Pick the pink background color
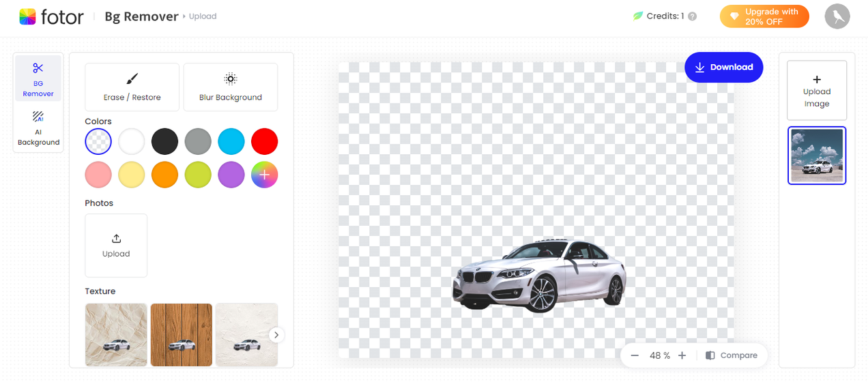The width and height of the screenshot is (868, 382). 98,175
